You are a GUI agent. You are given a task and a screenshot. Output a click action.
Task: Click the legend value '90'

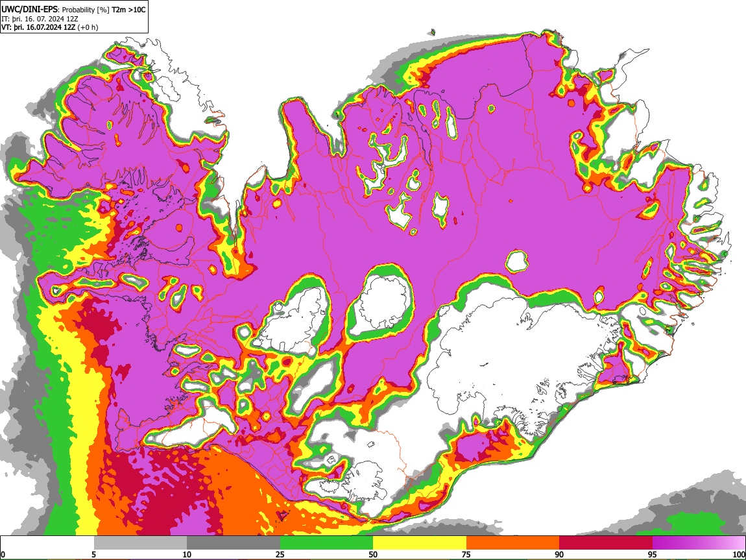(559, 554)
